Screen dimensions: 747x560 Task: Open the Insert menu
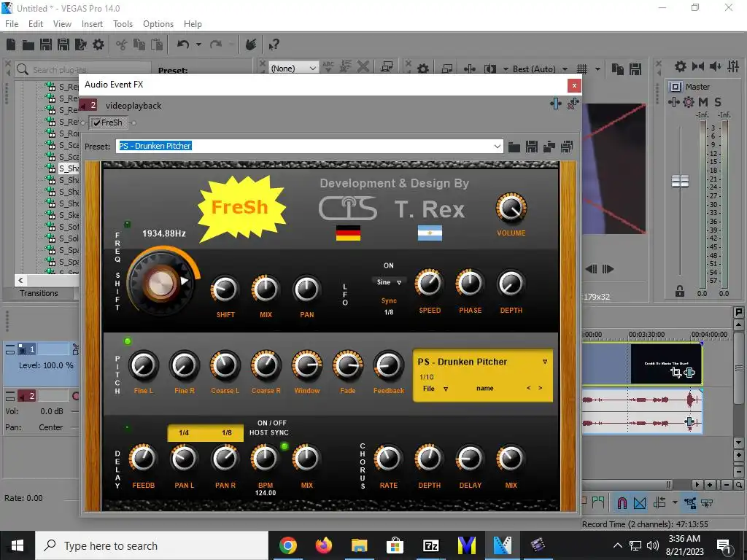coord(92,24)
